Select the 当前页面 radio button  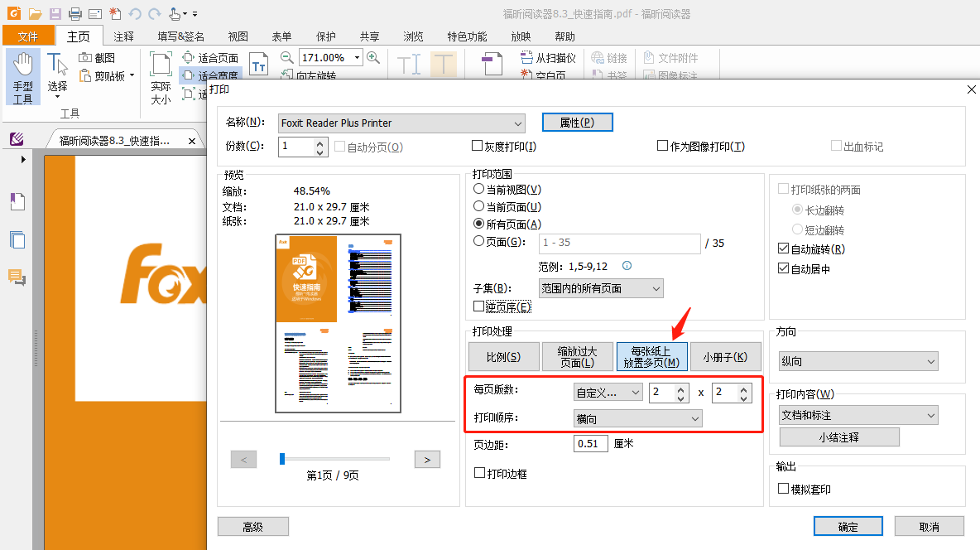tap(478, 205)
